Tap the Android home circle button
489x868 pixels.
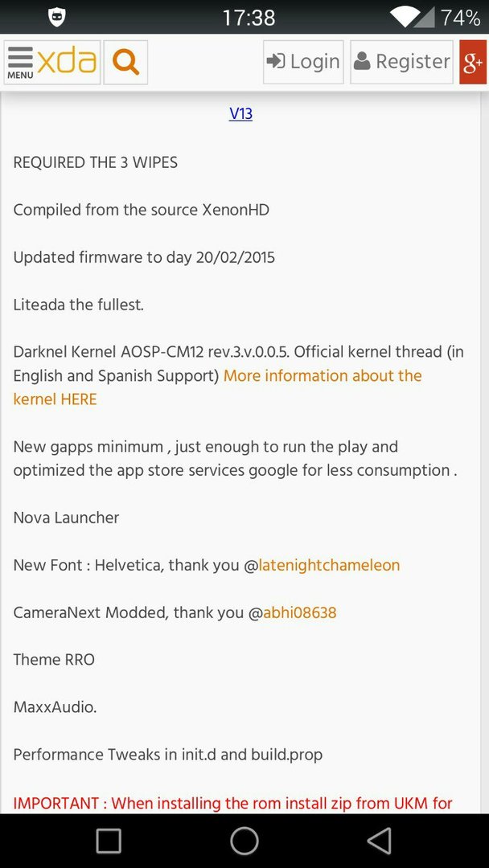tap(244, 841)
